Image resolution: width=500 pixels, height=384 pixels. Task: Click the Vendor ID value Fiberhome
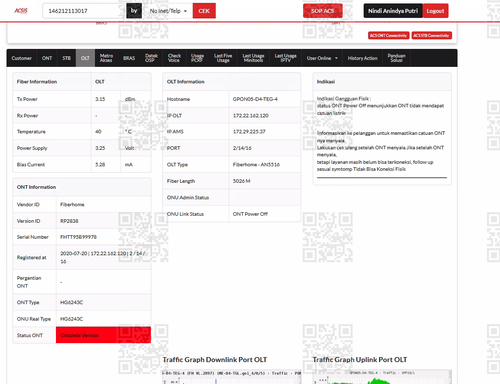click(72, 204)
